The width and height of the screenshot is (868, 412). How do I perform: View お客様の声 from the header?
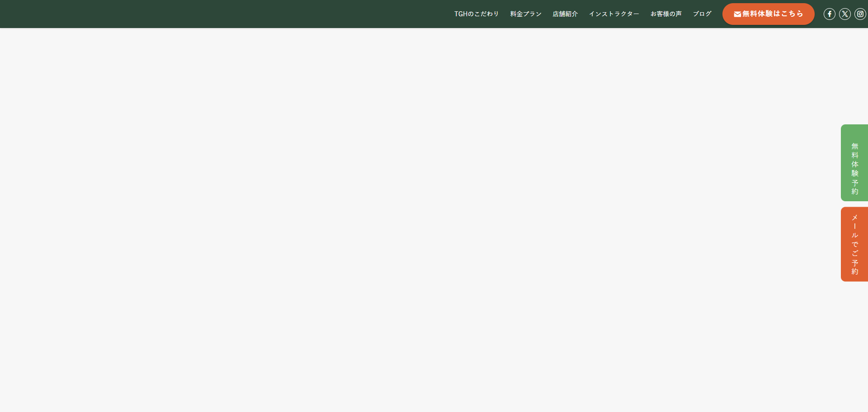pos(666,14)
